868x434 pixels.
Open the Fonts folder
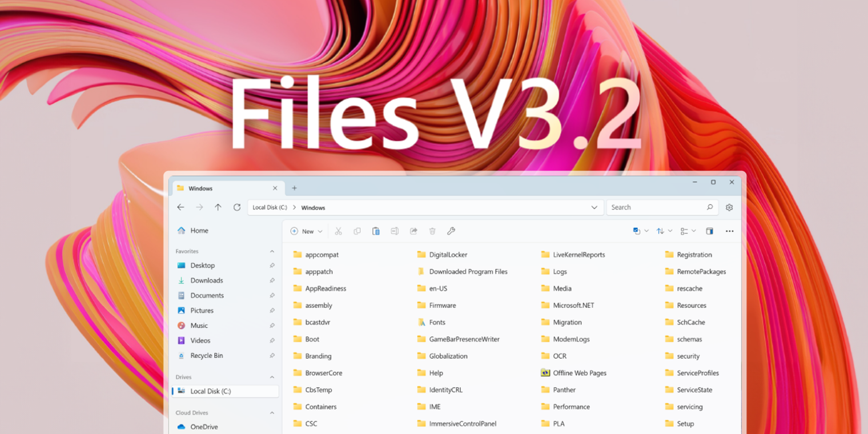click(436, 322)
